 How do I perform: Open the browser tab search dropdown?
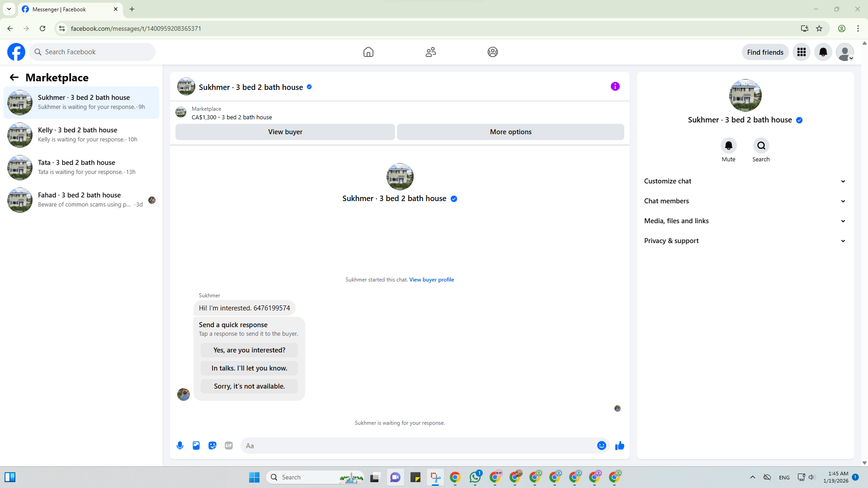(x=9, y=9)
